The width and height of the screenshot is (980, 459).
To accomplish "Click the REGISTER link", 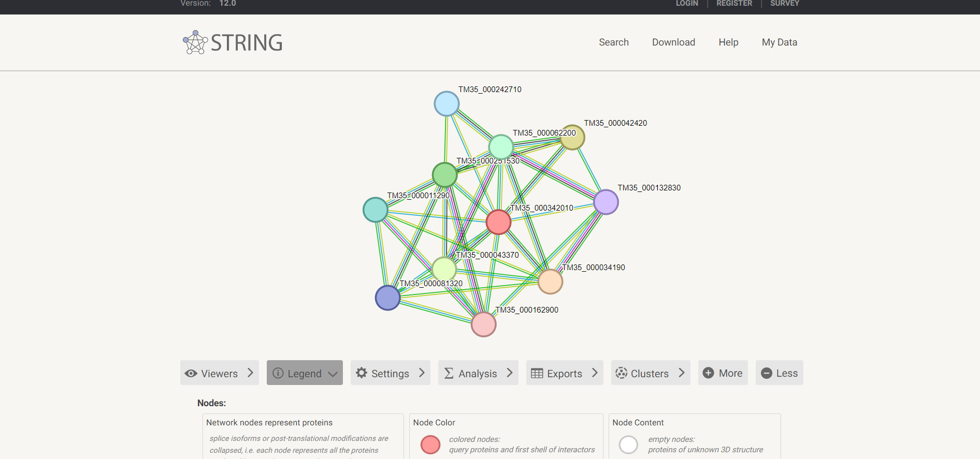I will coord(734,4).
